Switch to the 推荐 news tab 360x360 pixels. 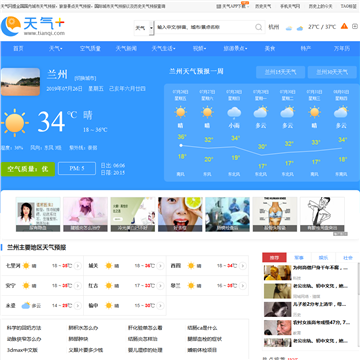click(x=274, y=258)
